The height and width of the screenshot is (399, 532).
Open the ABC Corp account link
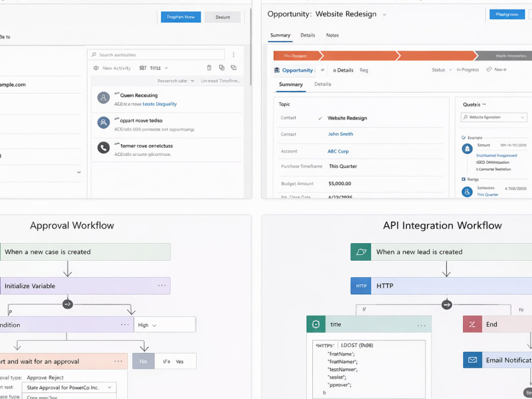338,151
